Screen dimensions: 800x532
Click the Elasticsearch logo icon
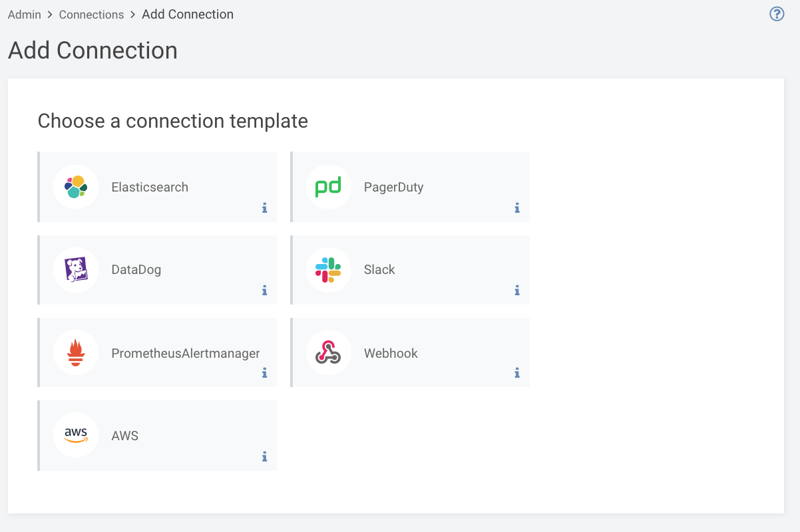pyautogui.click(x=76, y=187)
